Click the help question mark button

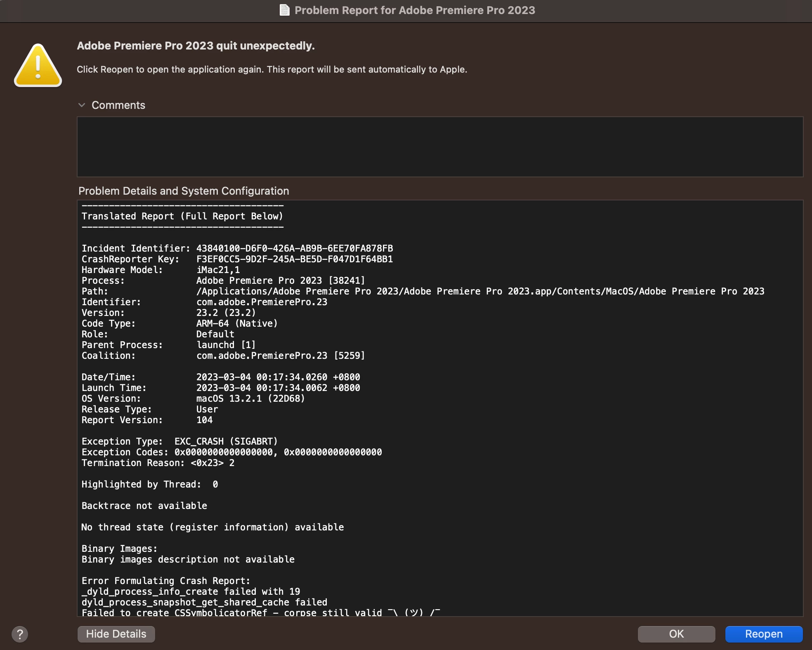(x=20, y=634)
